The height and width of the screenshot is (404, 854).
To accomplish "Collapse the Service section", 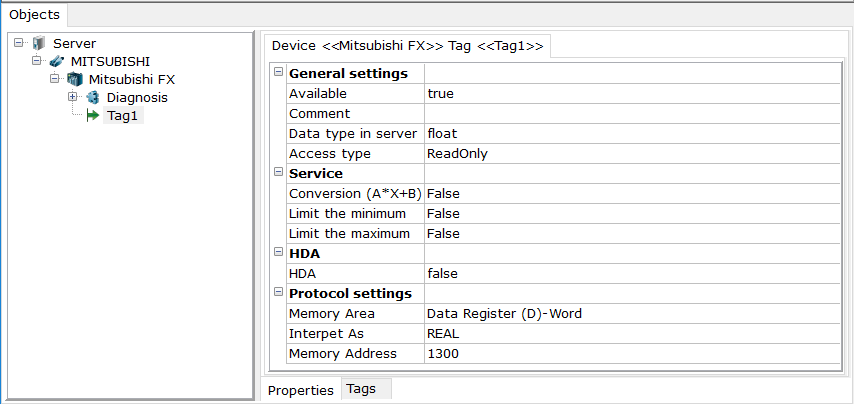I will point(278,172).
